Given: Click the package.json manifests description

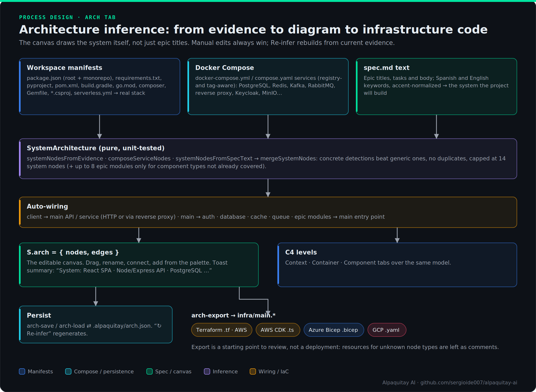Looking at the screenshot, I should coord(96,86).
